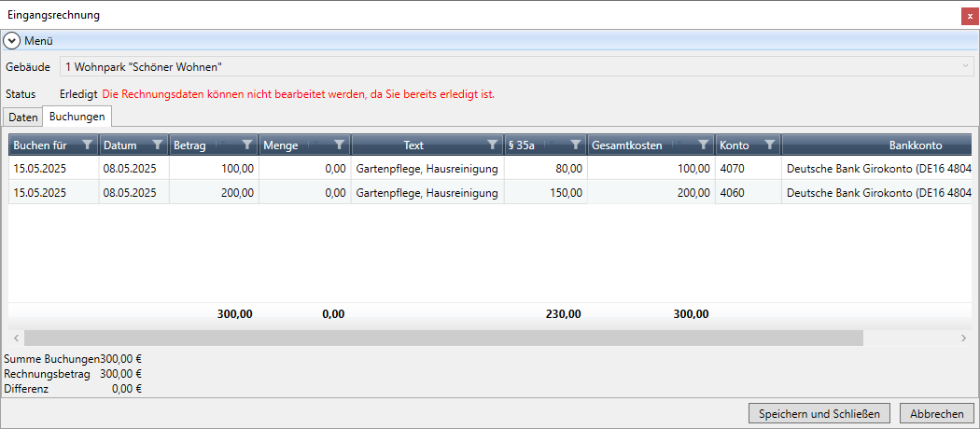
Task: Click the filter icon in Buchen für column
Action: click(x=88, y=145)
